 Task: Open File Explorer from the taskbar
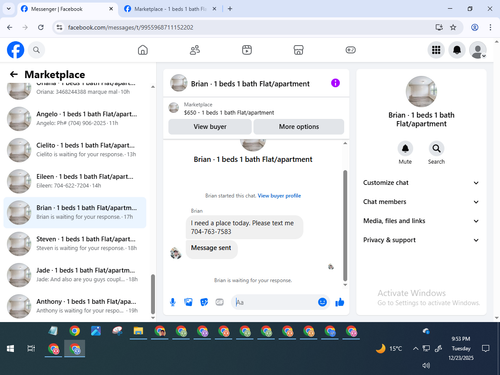138,331
